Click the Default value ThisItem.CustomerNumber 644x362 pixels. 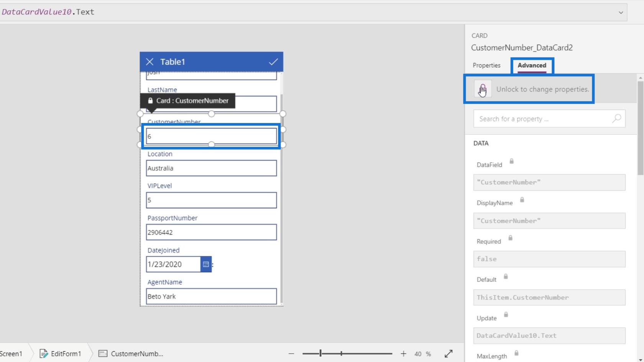549,297
